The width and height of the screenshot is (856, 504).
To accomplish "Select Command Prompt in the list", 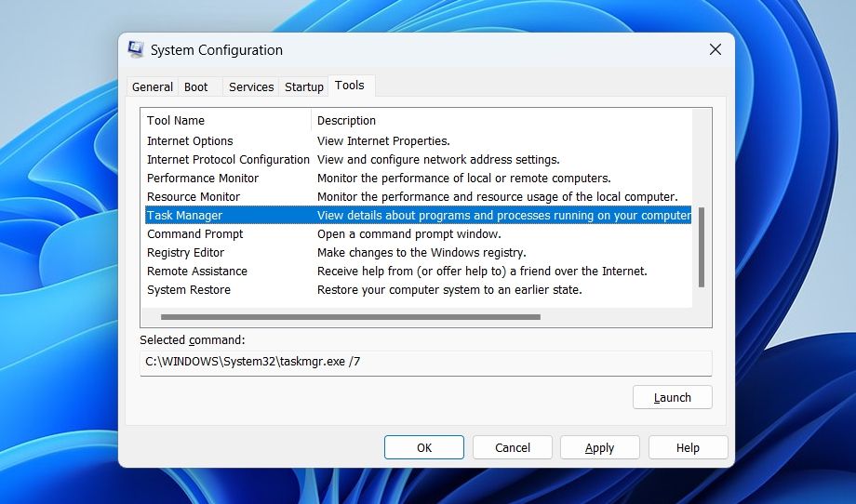I will point(418,234).
